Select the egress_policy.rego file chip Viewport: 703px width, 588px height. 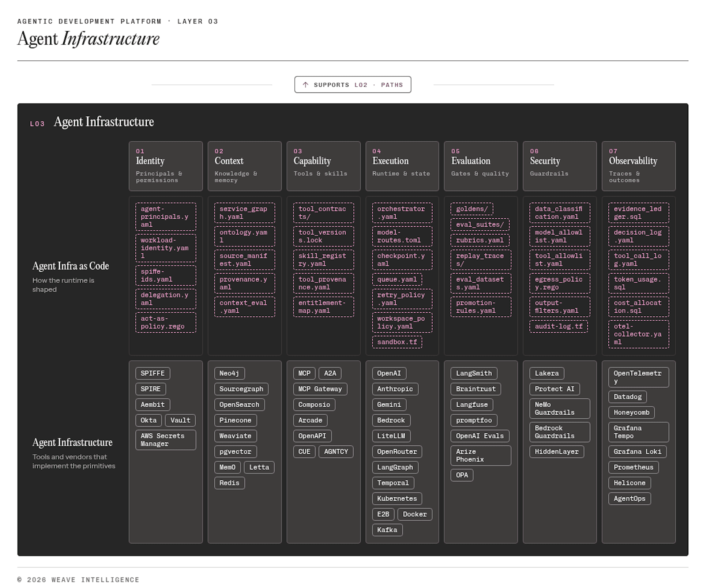coord(560,283)
